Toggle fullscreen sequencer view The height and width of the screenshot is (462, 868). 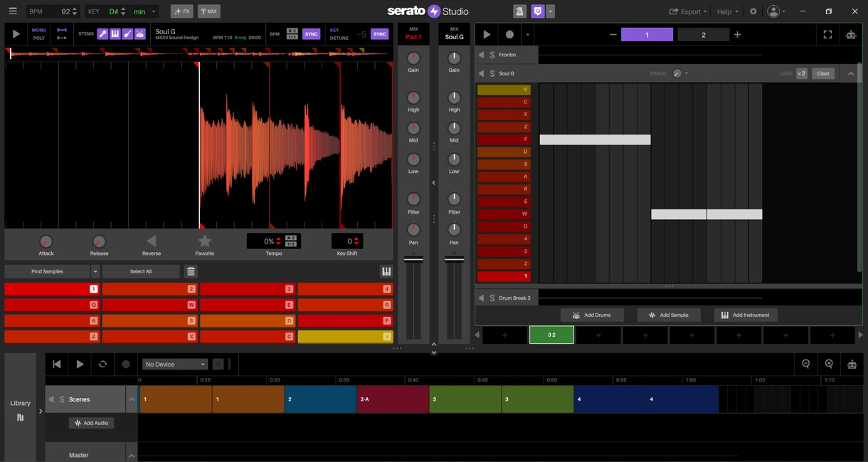tap(827, 34)
